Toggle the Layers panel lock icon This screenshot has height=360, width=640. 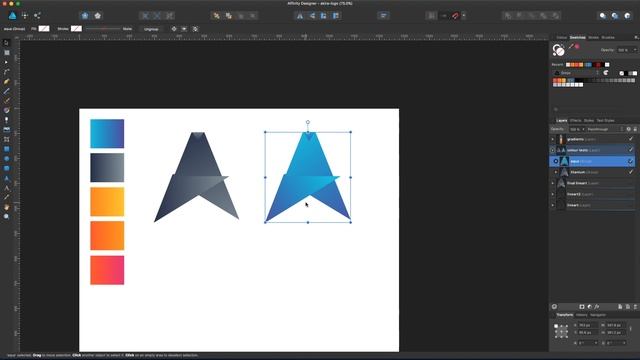pyautogui.click(x=635, y=129)
